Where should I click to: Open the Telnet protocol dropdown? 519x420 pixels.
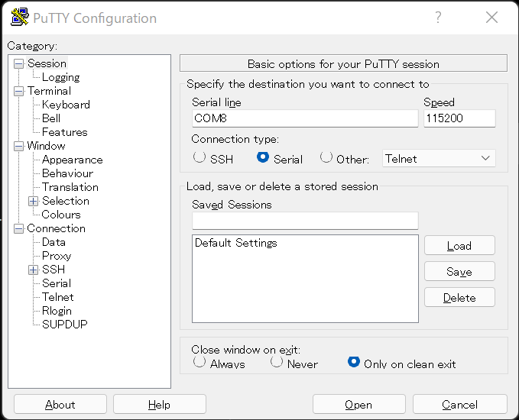[439, 158]
